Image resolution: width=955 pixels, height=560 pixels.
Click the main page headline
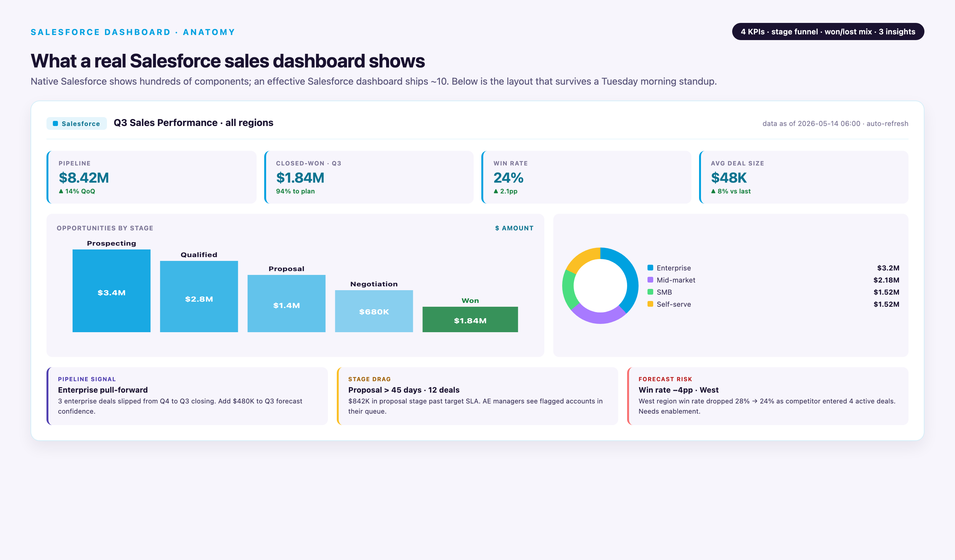click(x=228, y=61)
